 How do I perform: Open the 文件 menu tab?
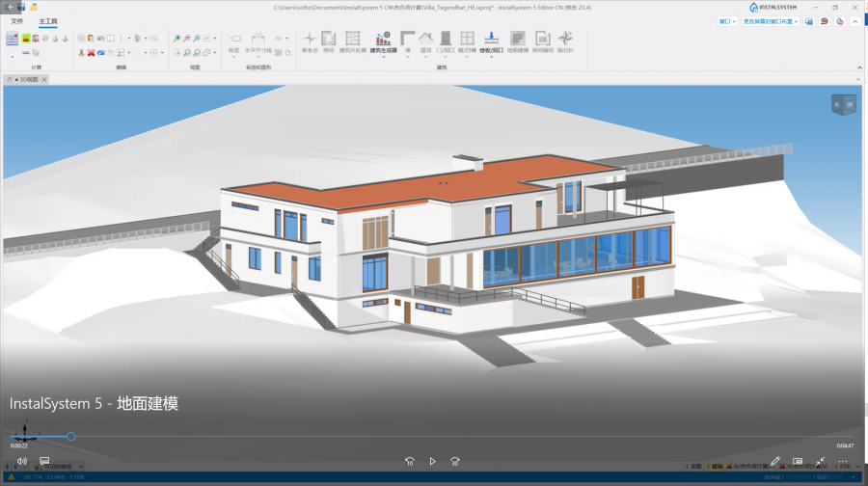[17, 20]
